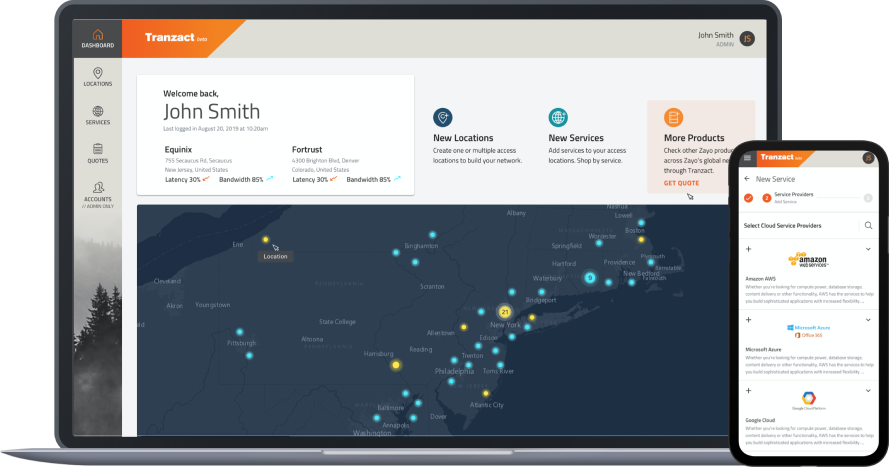Click the New Locations pin icon
The width and height of the screenshot is (889, 467).
pyautogui.click(x=442, y=117)
